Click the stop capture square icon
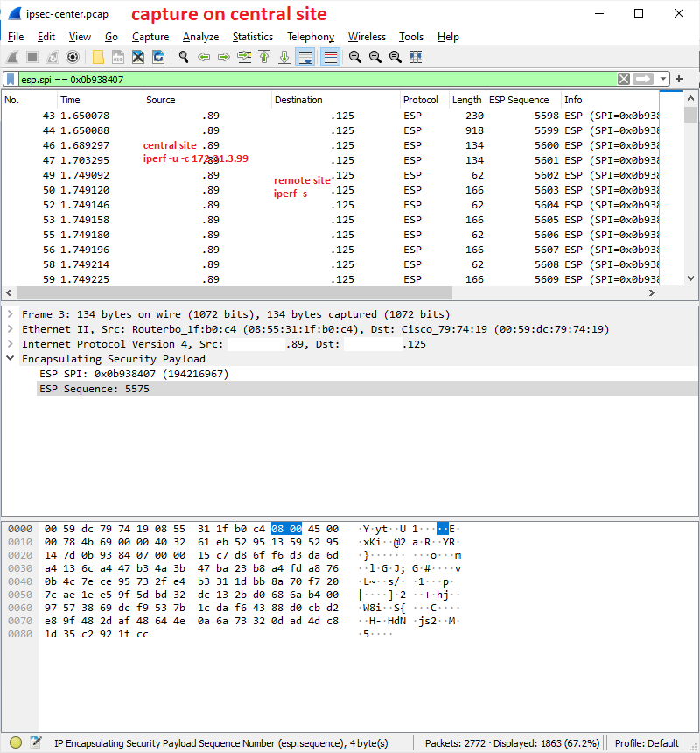This screenshot has width=700, height=753. tap(32, 57)
